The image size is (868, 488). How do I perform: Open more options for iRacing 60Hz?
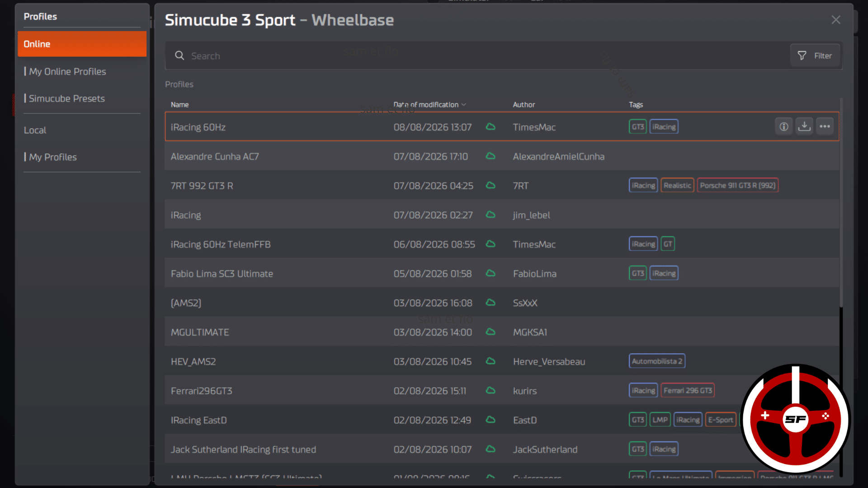tap(825, 127)
